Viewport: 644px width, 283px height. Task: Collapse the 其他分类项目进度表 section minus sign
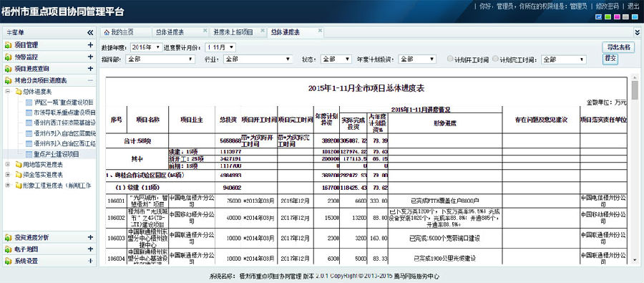[x=90, y=80]
